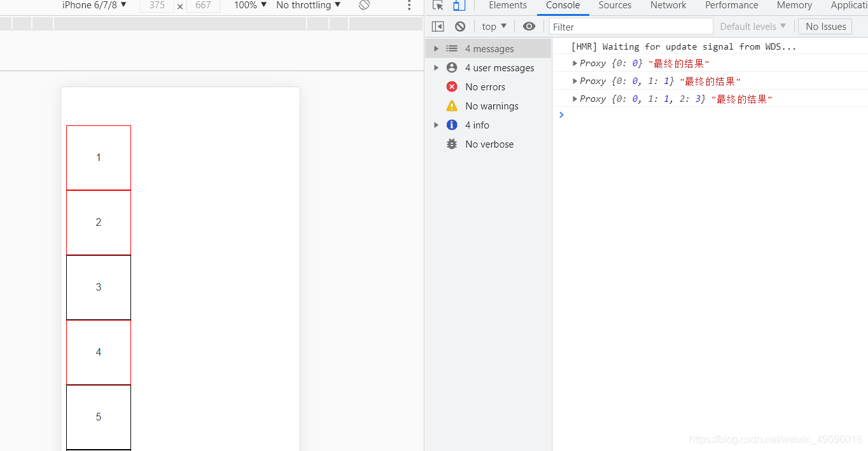Create a live expression with the eye icon
The width and height of the screenshot is (868, 451).
click(529, 26)
